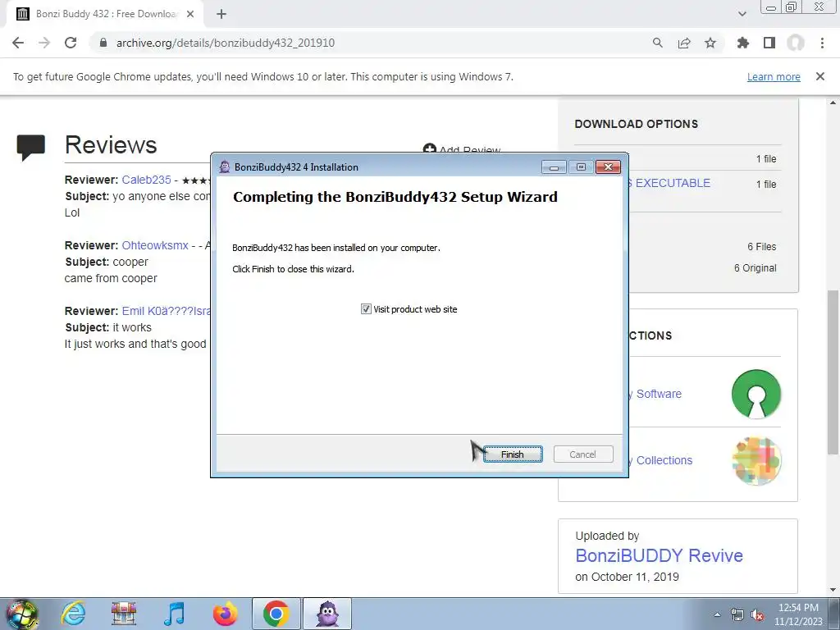Open the Chrome extensions puzzle icon
840x630 pixels.
(x=743, y=43)
